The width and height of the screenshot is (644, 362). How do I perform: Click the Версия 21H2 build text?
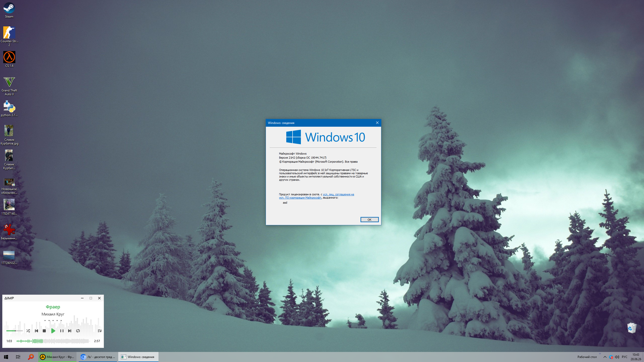click(x=303, y=158)
